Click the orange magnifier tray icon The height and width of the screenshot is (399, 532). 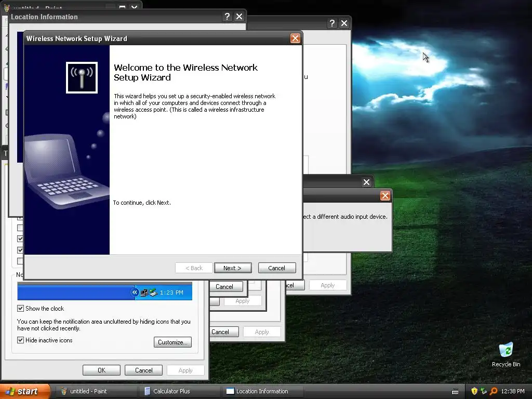tap(494, 391)
